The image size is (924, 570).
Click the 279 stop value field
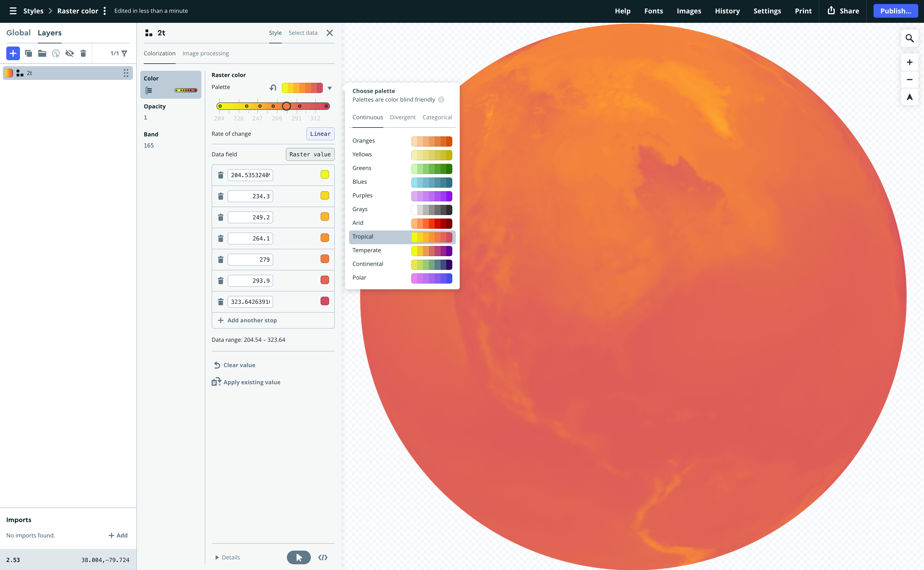250,260
